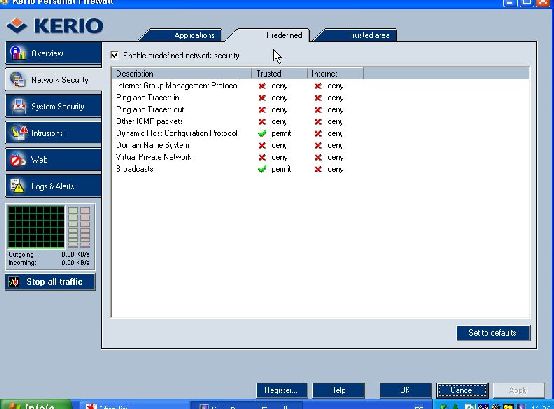554x409 pixels.
Task: Toggle Internet rule for Other ICMP packets
Action: [318, 121]
